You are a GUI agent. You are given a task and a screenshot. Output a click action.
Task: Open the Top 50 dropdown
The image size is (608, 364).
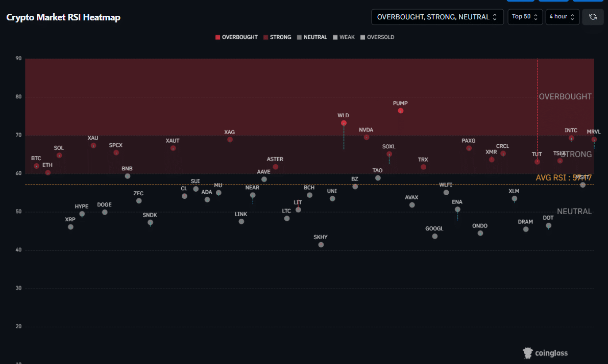tap(525, 17)
